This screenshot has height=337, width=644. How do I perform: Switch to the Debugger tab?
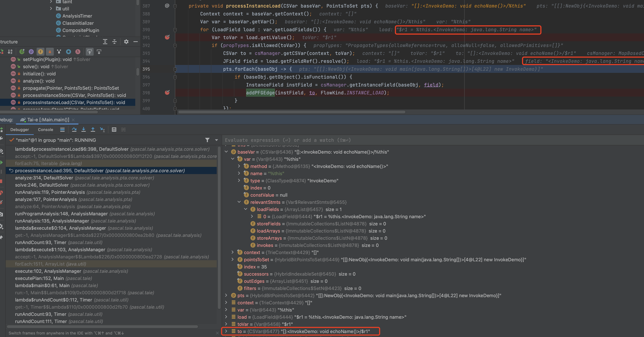(x=20, y=130)
